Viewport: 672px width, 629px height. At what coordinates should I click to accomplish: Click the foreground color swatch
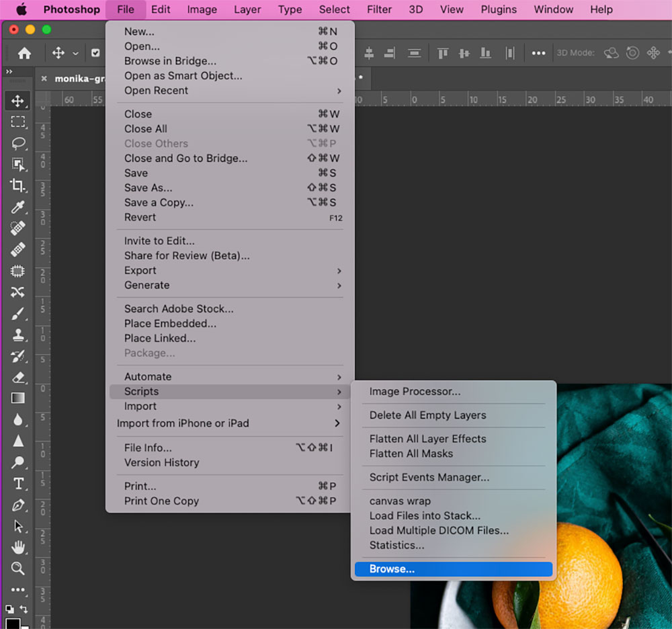tap(12, 624)
